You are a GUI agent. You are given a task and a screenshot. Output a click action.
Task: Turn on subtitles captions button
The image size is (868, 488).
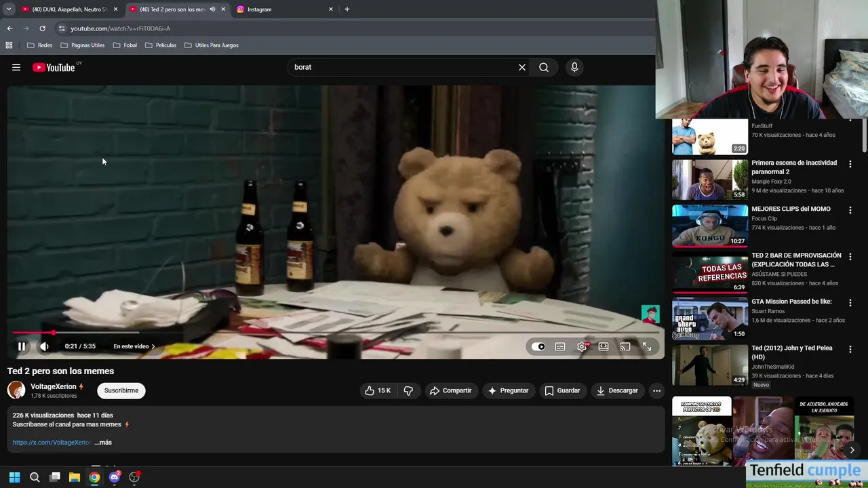pos(560,346)
